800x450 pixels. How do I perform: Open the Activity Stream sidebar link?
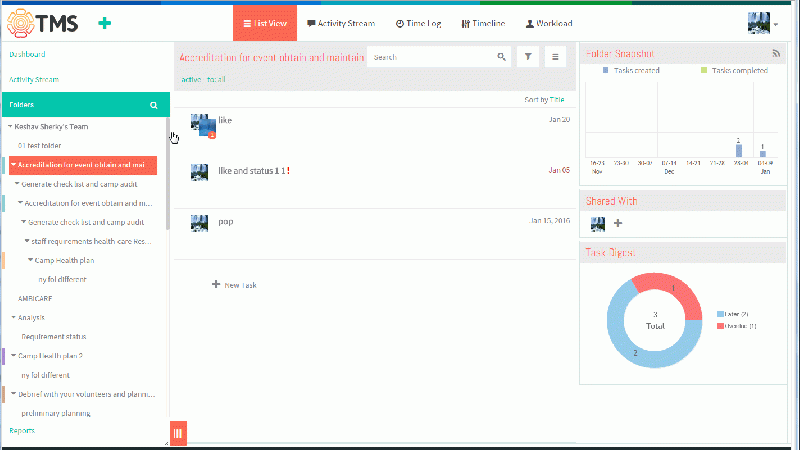34,80
